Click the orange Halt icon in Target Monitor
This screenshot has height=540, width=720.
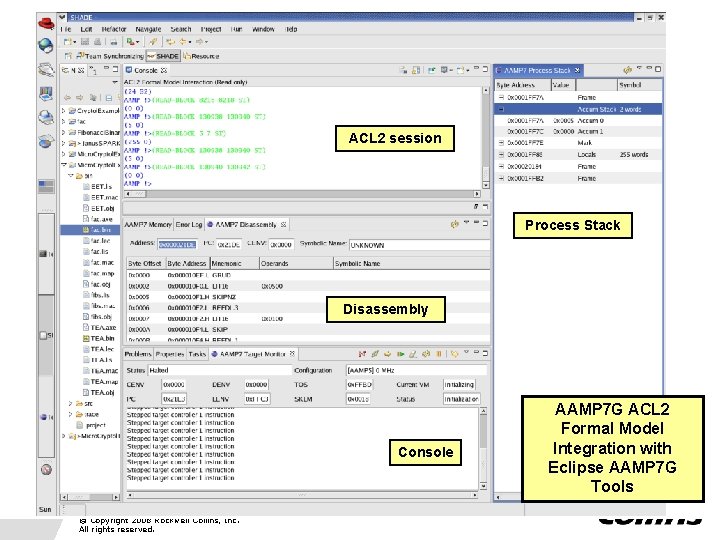439,354
